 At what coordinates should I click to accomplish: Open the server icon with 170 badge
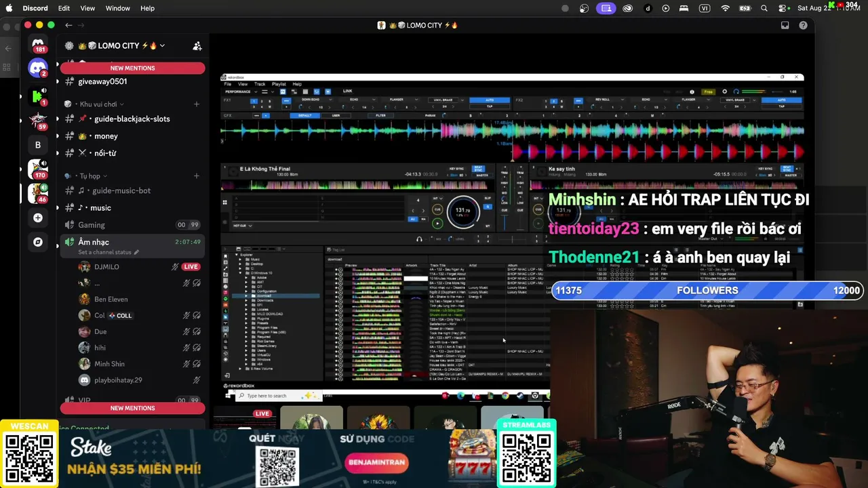(x=38, y=169)
